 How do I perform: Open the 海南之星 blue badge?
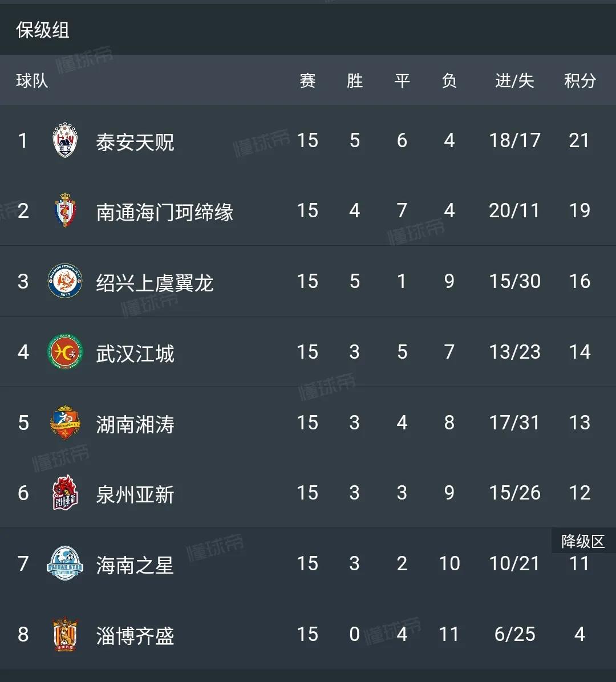coord(65,563)
